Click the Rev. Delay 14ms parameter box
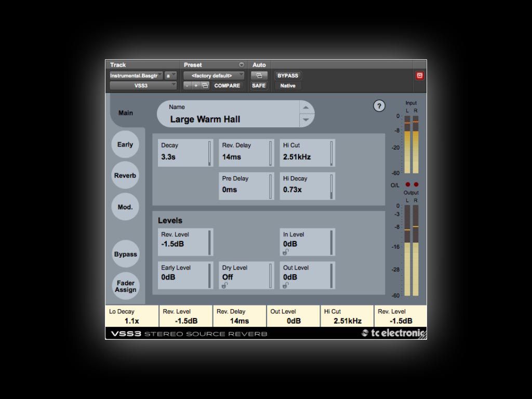532x399 pixels. coord(246,153)
